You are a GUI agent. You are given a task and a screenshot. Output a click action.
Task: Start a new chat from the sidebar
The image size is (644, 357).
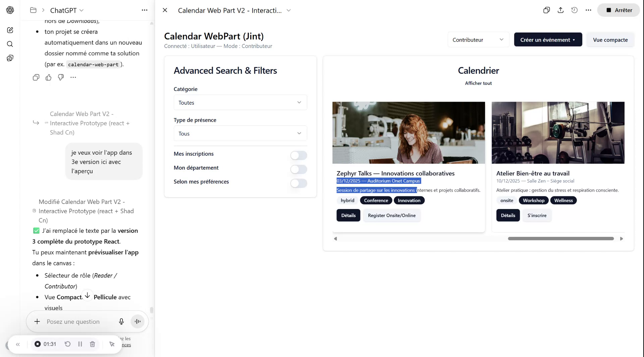click(x=10, y=30)
